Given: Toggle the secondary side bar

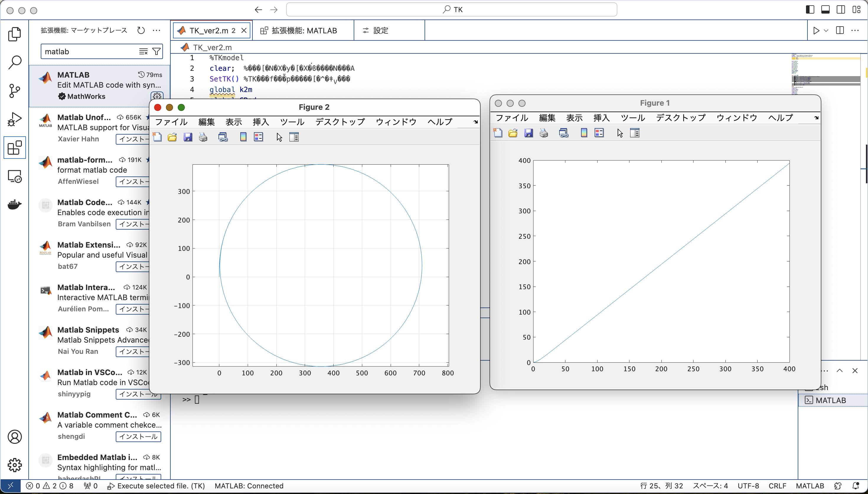Looking at the screenshot, I should [841, 10].
